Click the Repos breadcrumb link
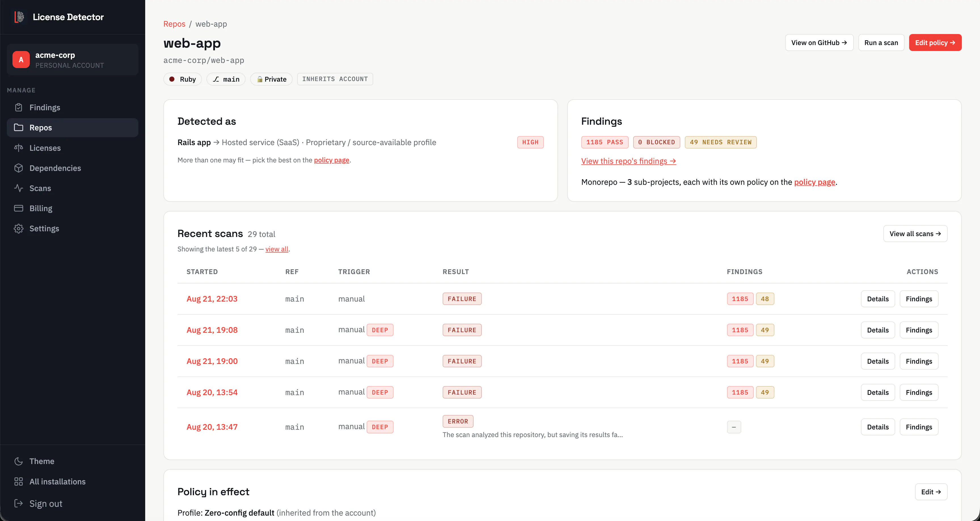980x521 pixels. click(x=174, y=24)
